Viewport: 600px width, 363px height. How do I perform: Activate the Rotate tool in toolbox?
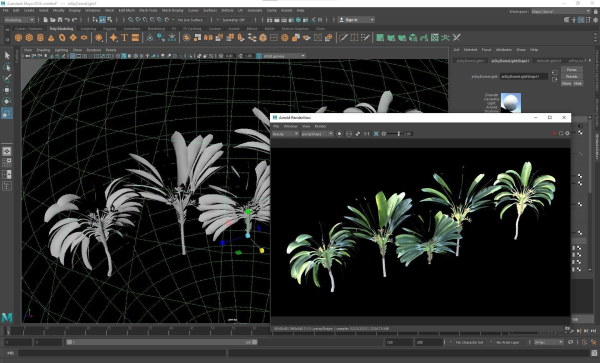click(x=7, y=101)
